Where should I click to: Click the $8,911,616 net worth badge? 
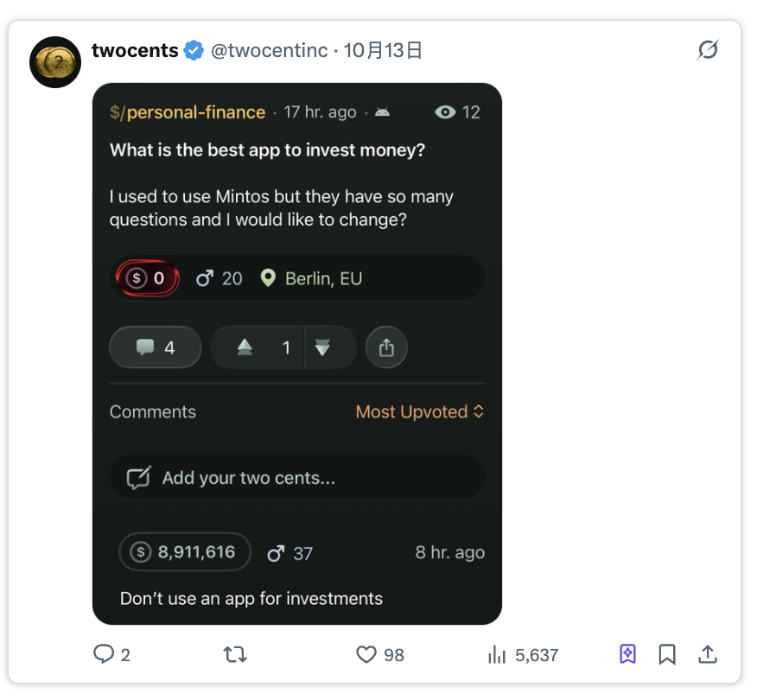pos(185,552)
